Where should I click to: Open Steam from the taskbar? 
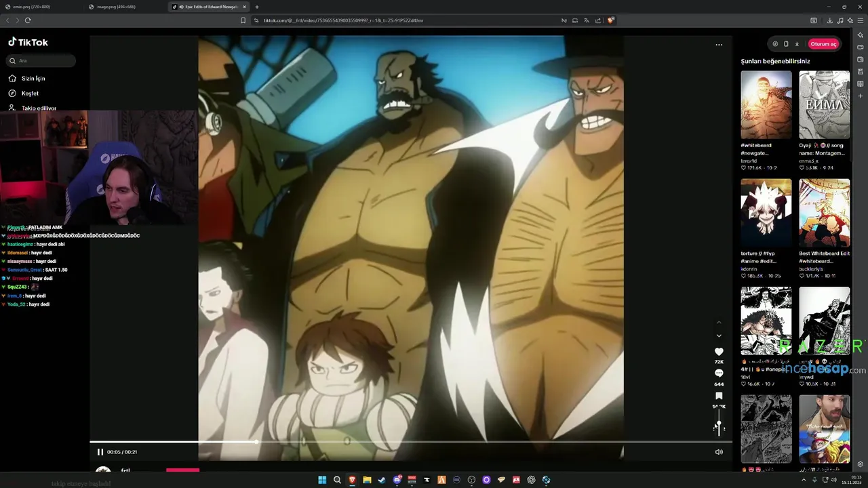pyautogui.click(x=382, y=480)
